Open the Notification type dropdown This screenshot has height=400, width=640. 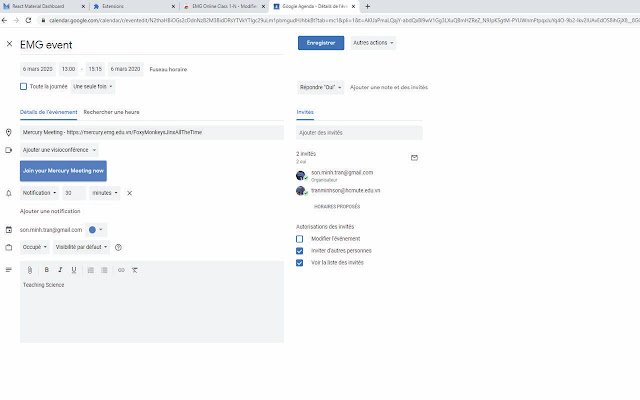(x=39, y=193)
